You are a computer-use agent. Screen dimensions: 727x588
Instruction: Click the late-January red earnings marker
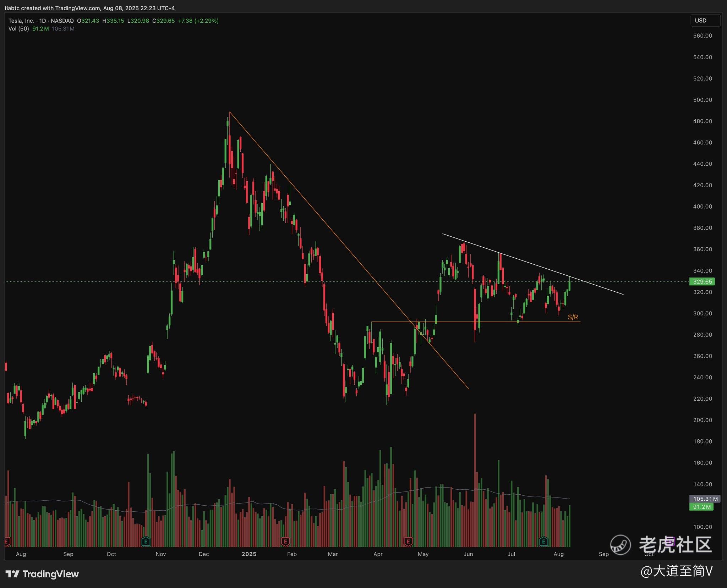click(x=285, y=542)
